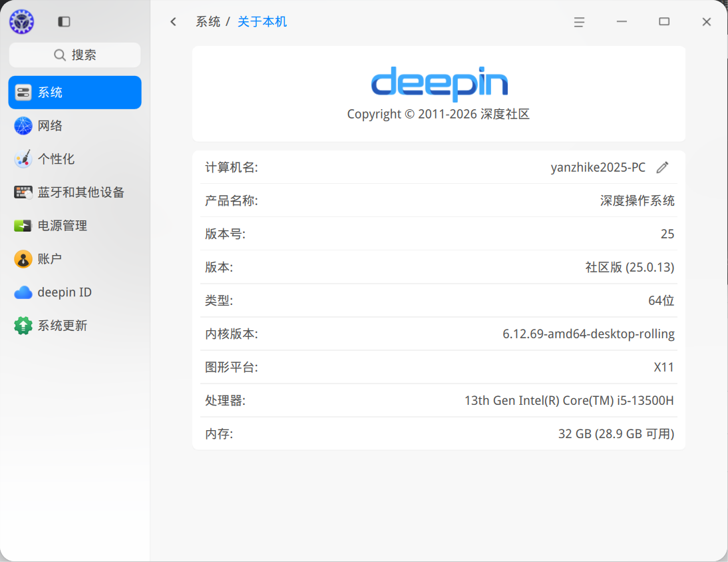Image resolution: width=728 pixels, height=562 pixels.
Task: Select the System icon in sidebar
Action: click(x=23, y=93)
